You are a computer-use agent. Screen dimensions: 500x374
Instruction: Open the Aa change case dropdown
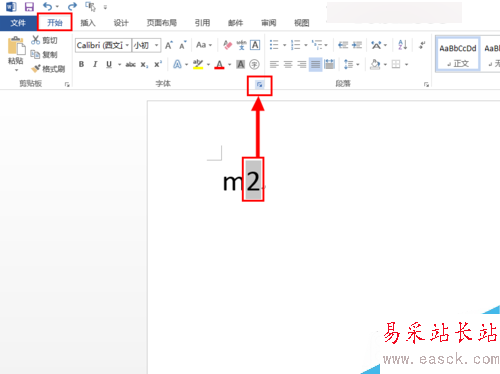204,45
